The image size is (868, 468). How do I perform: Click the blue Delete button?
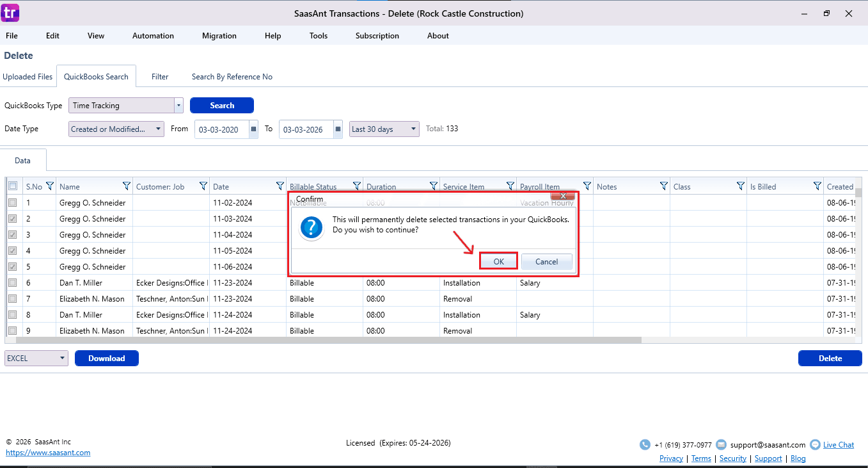coord(830,359)
